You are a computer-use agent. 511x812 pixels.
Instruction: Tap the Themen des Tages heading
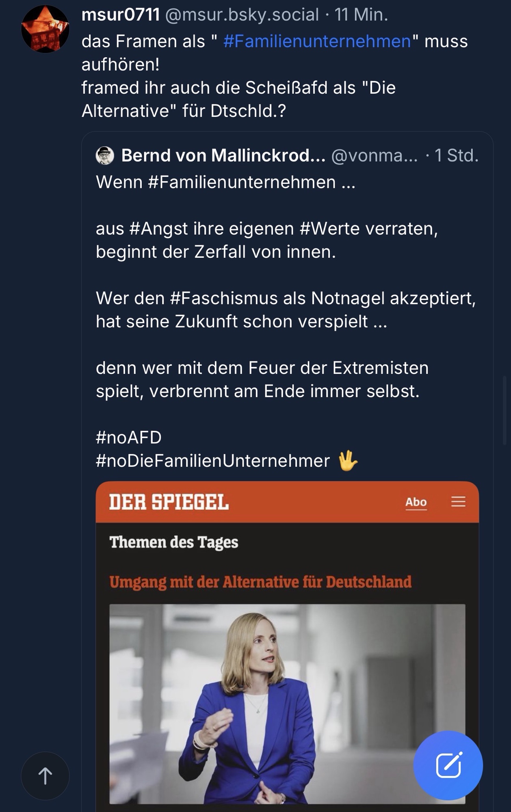[x=174, y=542]
